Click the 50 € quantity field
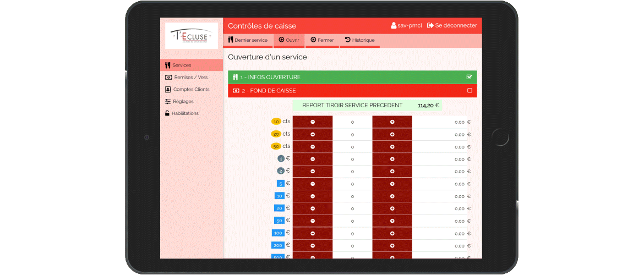The height and width of the screenshot is (275, 644). [x=352, y=221]
